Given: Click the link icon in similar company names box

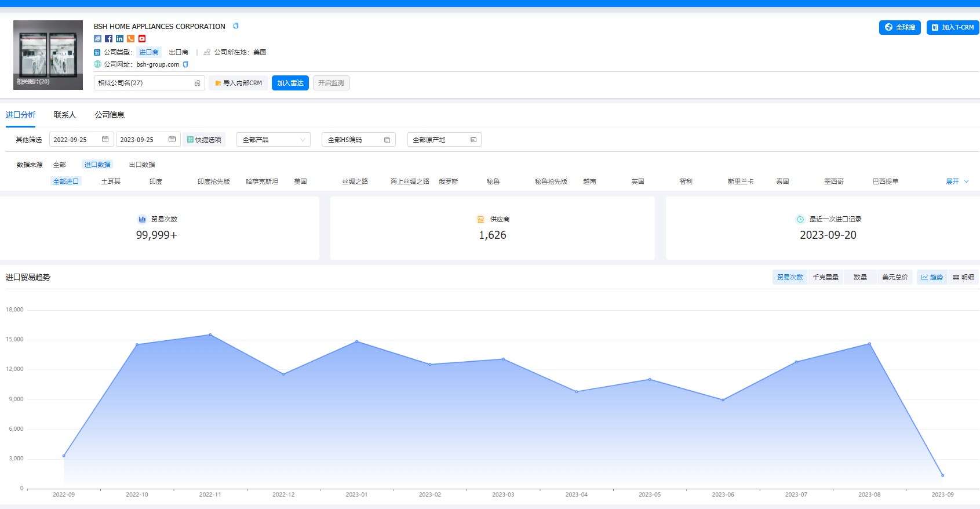Looking at the screenshot, I should coord(197,83).
